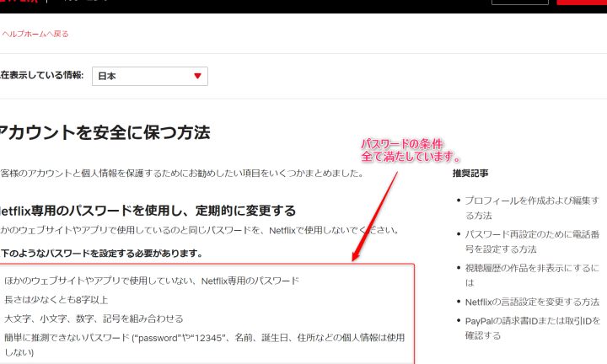Open the Netflixの言語設定を変更する方法 article
This screenshot has width=607, height=364.
[x=531, y=302]
